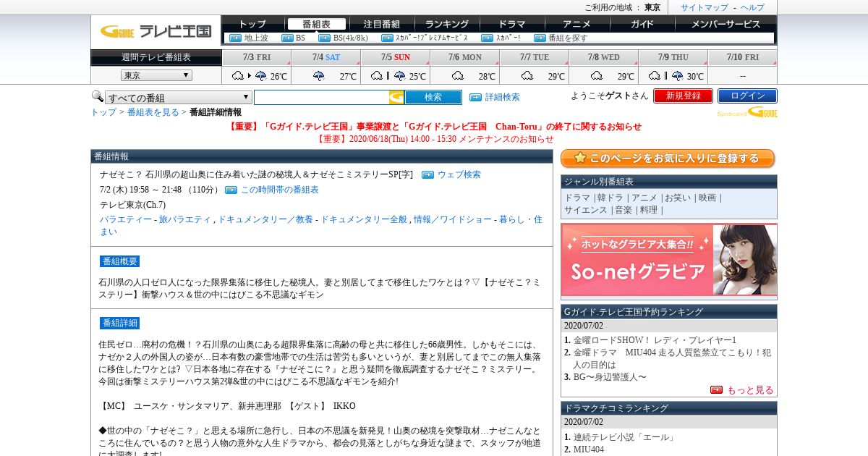Click the red 新規登録 button
This screenshot has height=456, width=868.
[x=683, y=96]
